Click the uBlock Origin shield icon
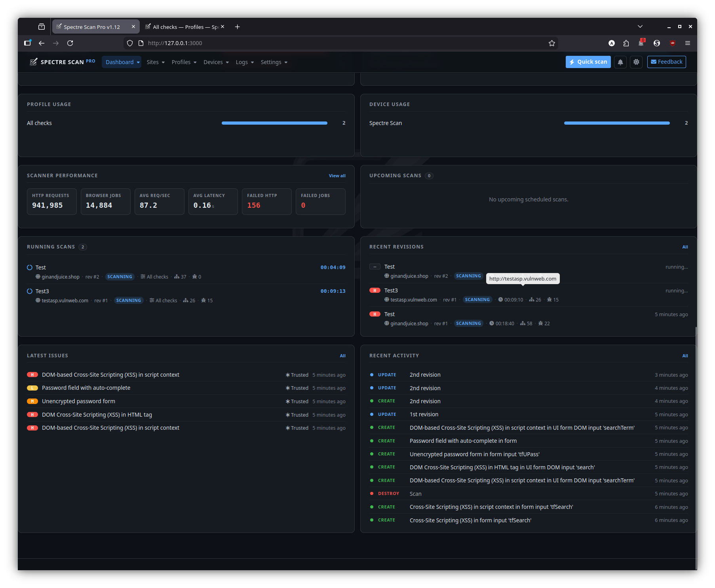Screen dimensions: 715x588 [x=673, y=43]
